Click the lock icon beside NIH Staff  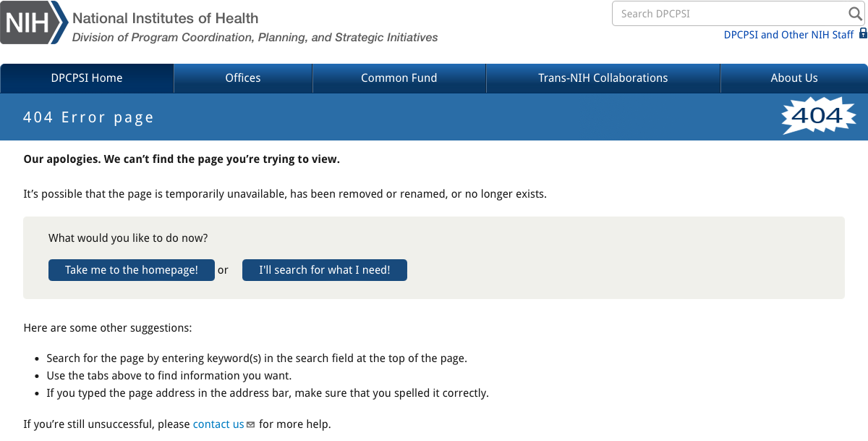[863, 34]
